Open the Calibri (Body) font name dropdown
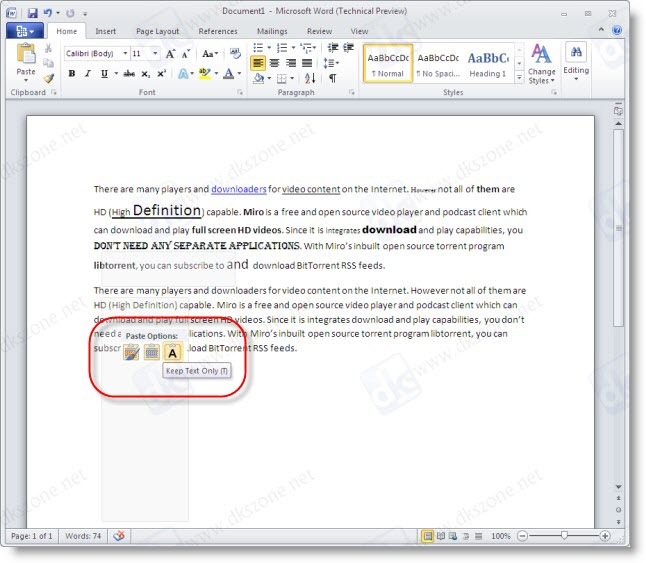The image size is (646, 563). 125,54
